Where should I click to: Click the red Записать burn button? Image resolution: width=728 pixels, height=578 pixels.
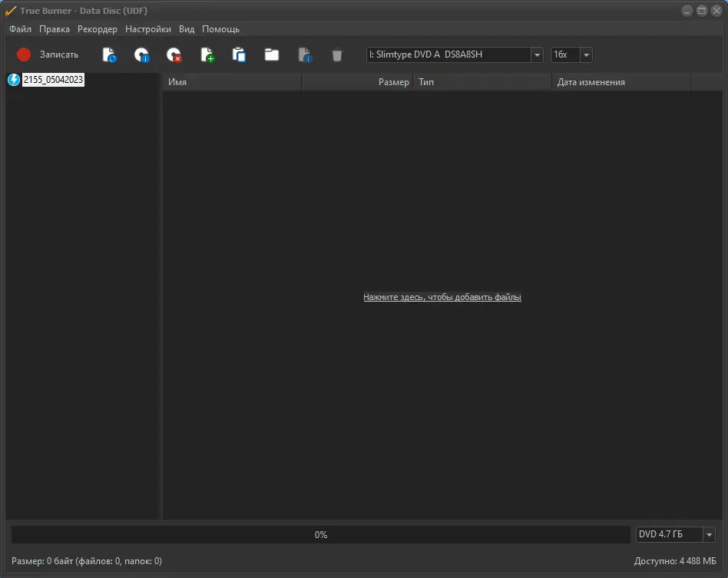(48, 54)
